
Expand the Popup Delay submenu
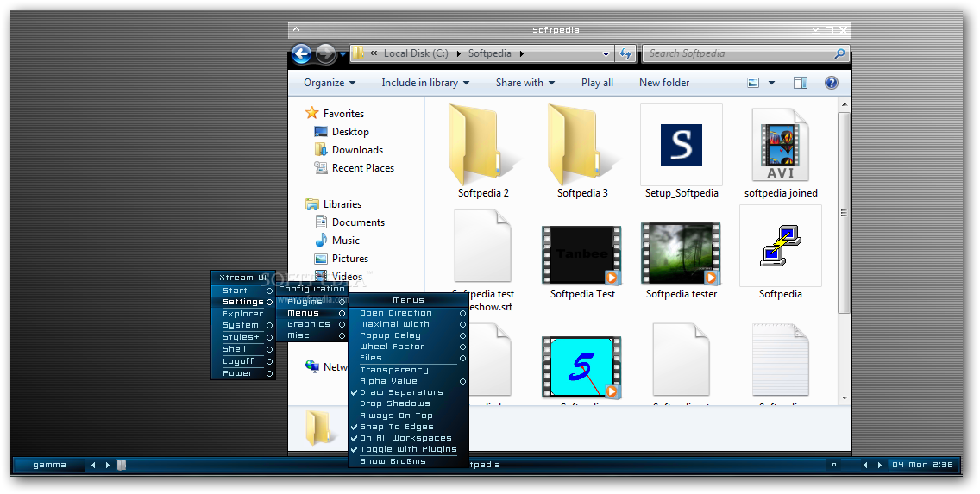pyautogui.click(x=408, y=335)
